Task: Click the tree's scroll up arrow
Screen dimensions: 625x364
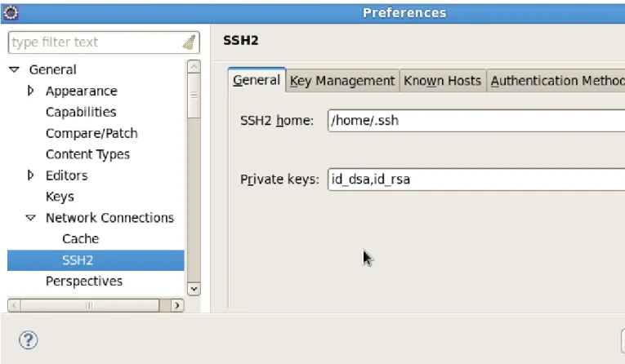Action: point(194,66)
